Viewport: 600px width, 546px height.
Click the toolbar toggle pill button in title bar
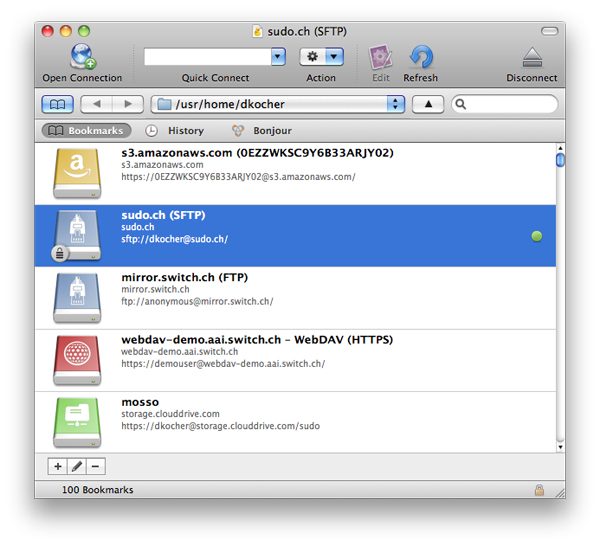coord(549,31)
